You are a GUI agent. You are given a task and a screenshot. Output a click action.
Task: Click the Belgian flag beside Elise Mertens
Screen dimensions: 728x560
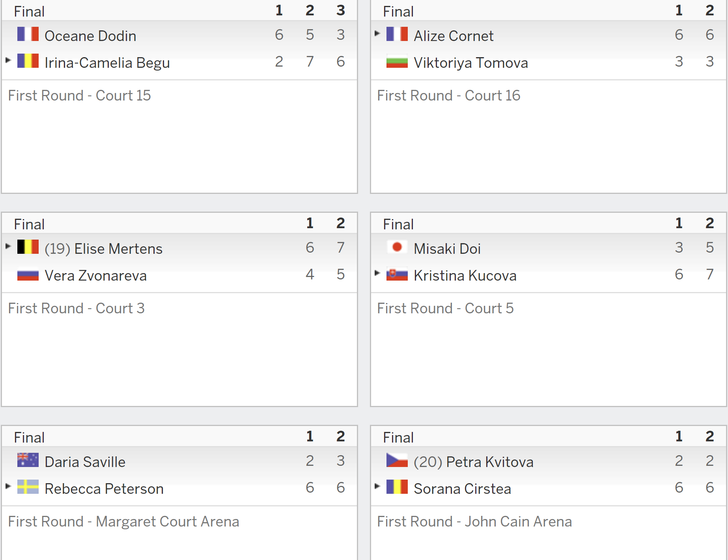coord(28,247)
